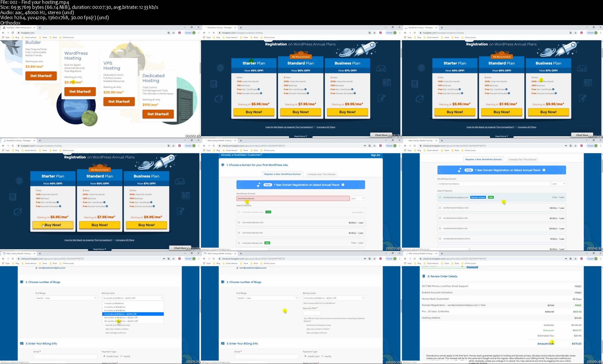The width and height of the screenshot is (603, 364).
Task: Click key password icon in 00:06:46 frame
Action: click(x=566, y=259)
